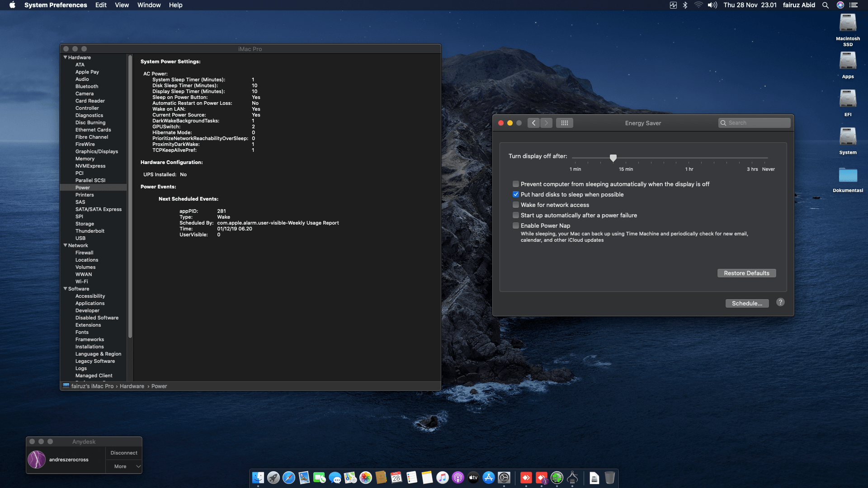Viewport: 868px width, 488px height.
Task: Click the Restore Defaults button
Action: [746, 273]
